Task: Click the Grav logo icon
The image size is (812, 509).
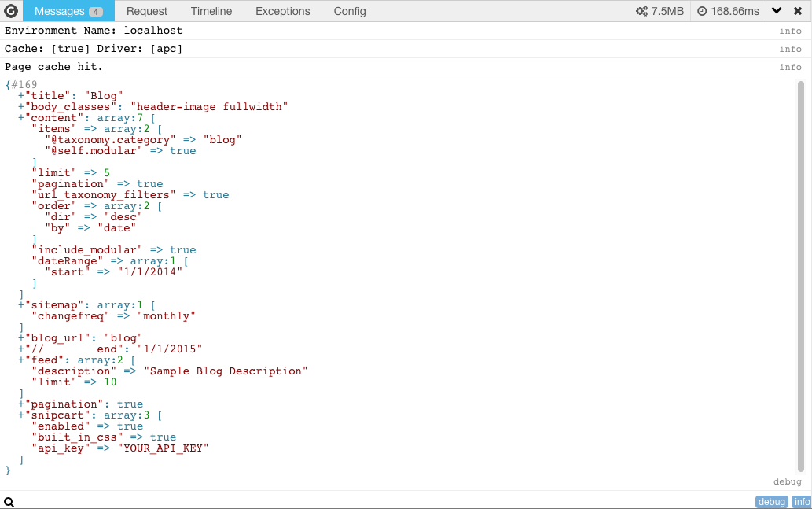Action: coord(11,11)
